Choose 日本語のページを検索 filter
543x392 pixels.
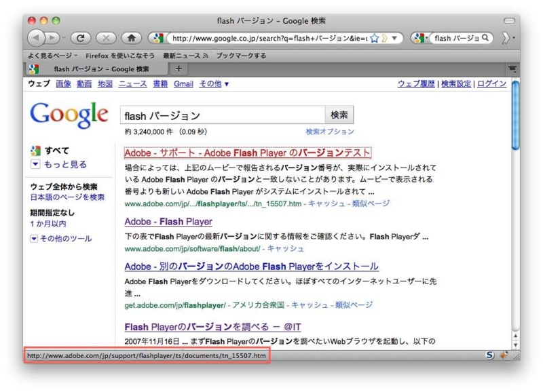coord(67,197)
